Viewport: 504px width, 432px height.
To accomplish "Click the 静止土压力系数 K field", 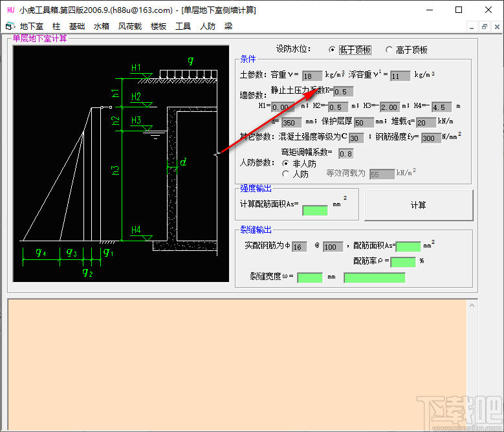I will 344,92.
